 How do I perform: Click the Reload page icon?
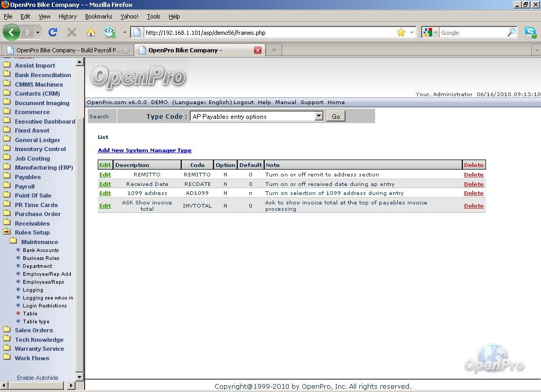[x=53, y=32]
